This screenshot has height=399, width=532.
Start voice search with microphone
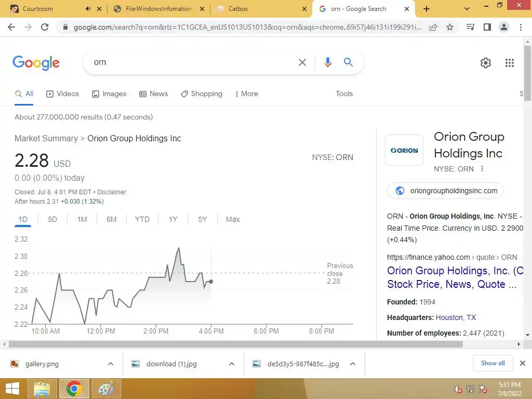(x=327, y=62)
